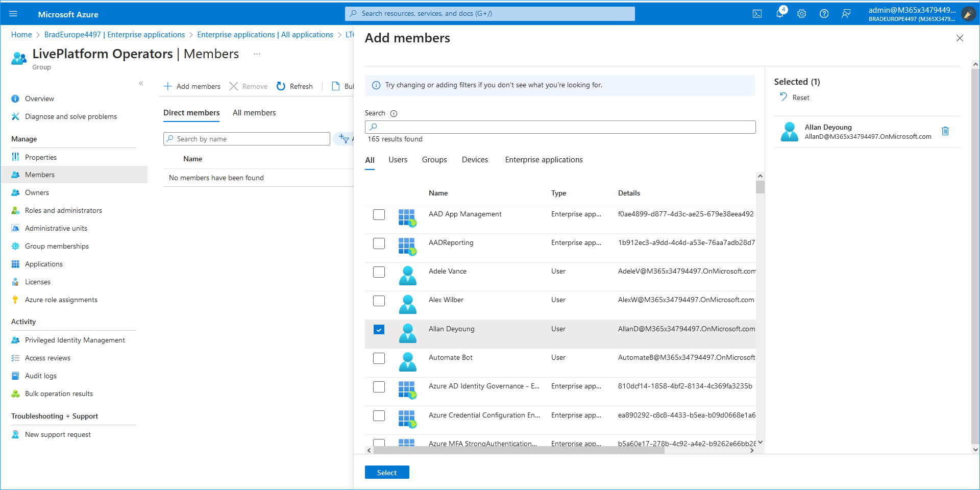The height and width of the screenshot is (490, 980).
Task: Sort results by the Name column header
Action: 438,193
